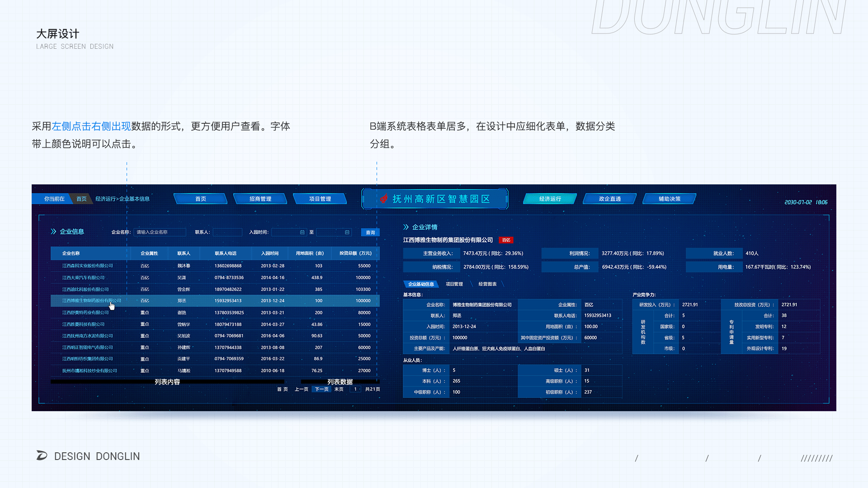868x488 pixels.
Task: Click the 共21页 total pages text
Action: (x=373, y=389)
